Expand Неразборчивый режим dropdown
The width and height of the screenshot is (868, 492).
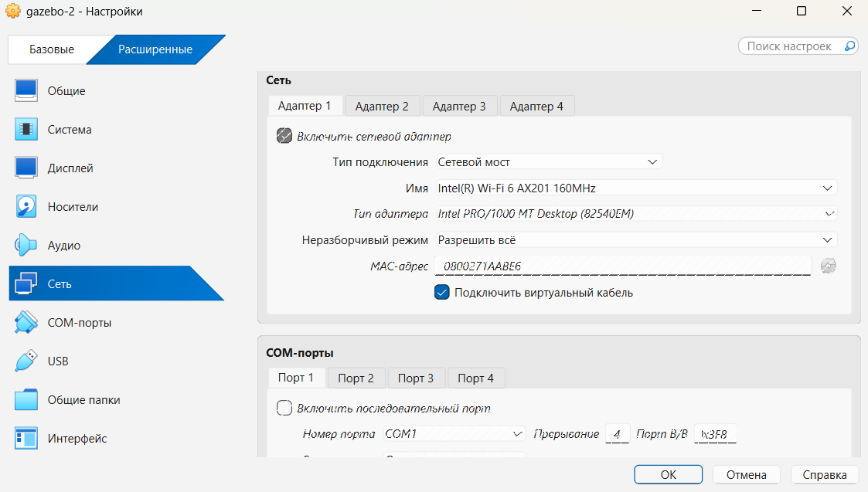[x=636, y=240]
